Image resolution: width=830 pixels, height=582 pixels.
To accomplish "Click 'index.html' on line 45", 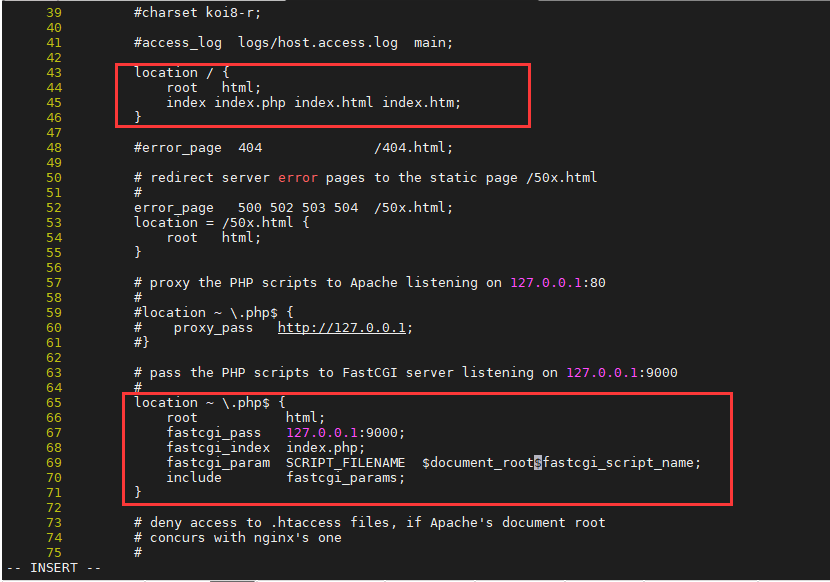I will point(333,103).
